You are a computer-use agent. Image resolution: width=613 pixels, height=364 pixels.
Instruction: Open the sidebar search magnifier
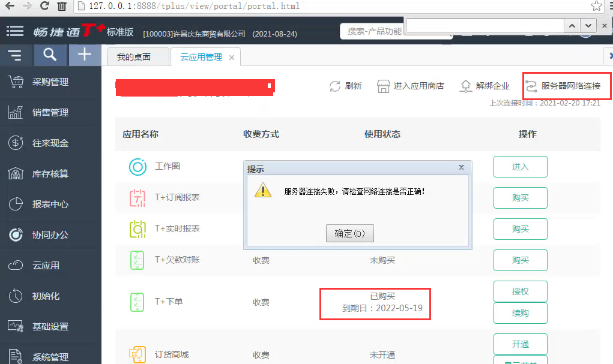pyautogui.click(x=50, y=55)
